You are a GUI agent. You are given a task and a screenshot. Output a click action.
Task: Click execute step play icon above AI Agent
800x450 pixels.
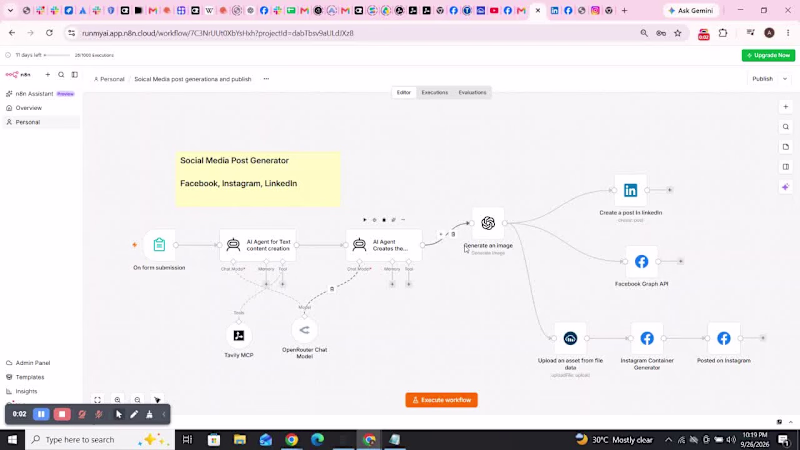point(365,220)
